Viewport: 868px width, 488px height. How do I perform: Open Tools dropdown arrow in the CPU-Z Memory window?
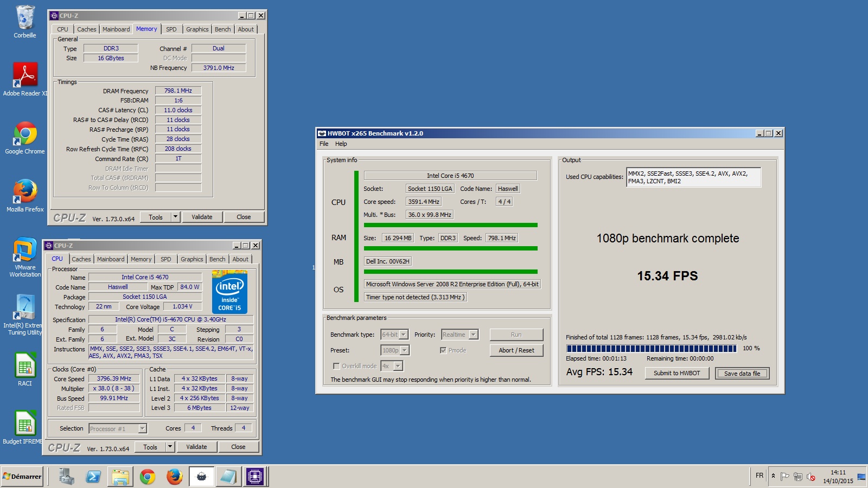175,217
